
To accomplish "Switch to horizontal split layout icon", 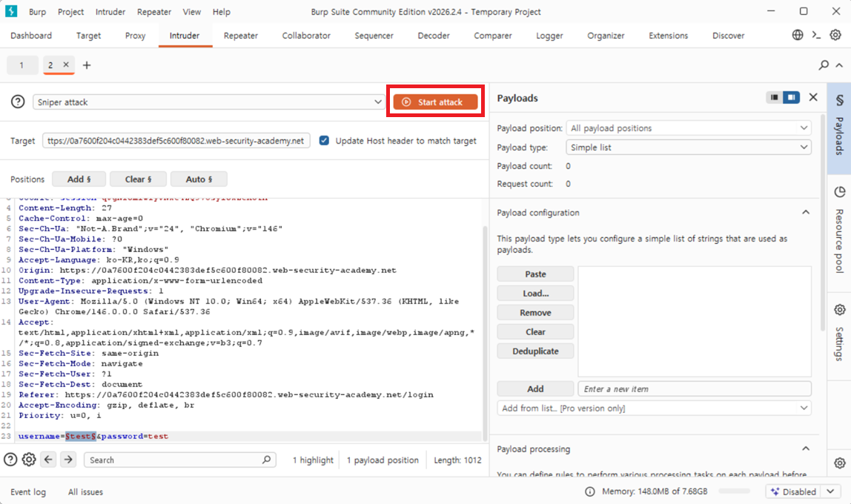I will 775,97.
